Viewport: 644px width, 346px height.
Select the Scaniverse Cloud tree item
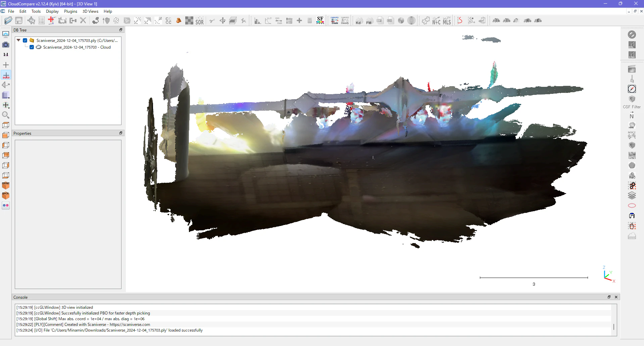coord(77,47)
